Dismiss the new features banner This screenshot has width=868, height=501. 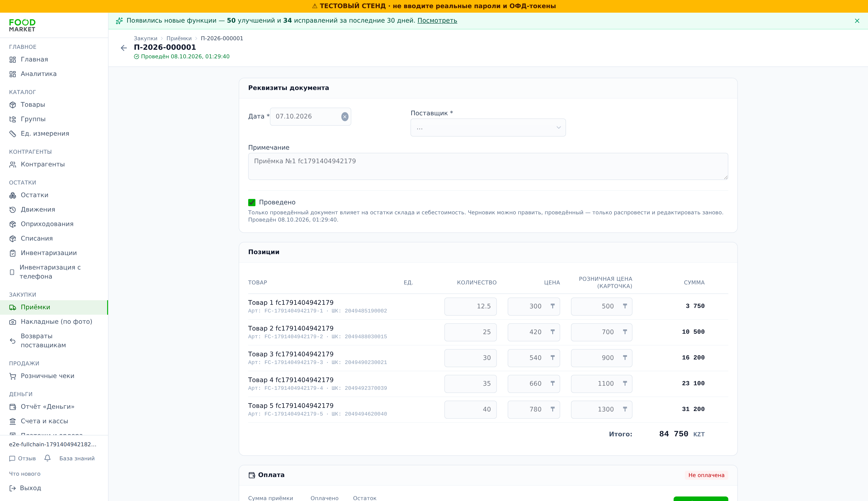click(857, 21)
